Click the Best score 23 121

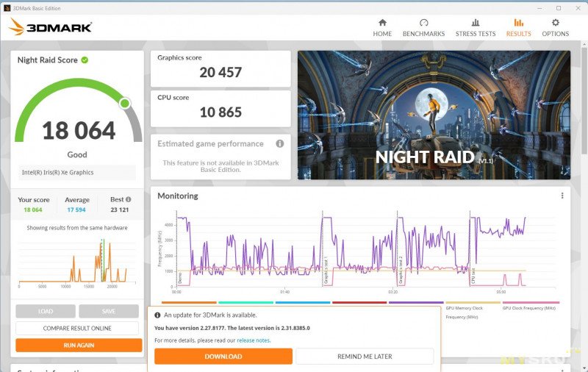coord(120,210)
